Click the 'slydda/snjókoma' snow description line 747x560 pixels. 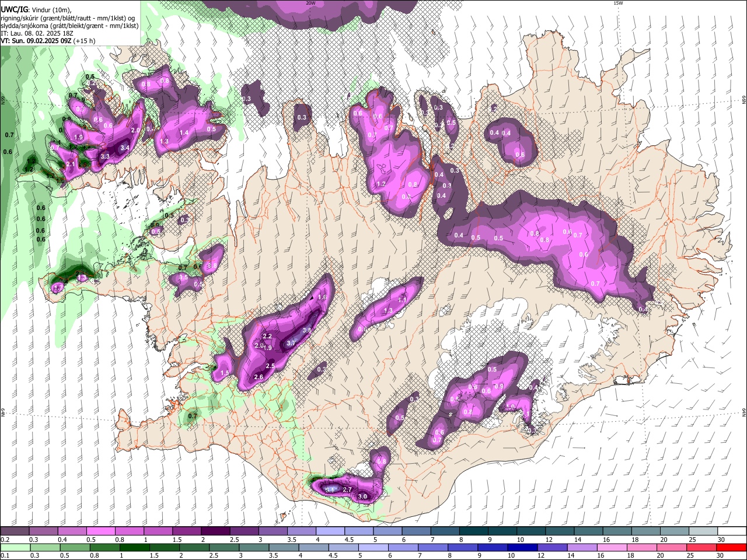click(x=69, y=26)
